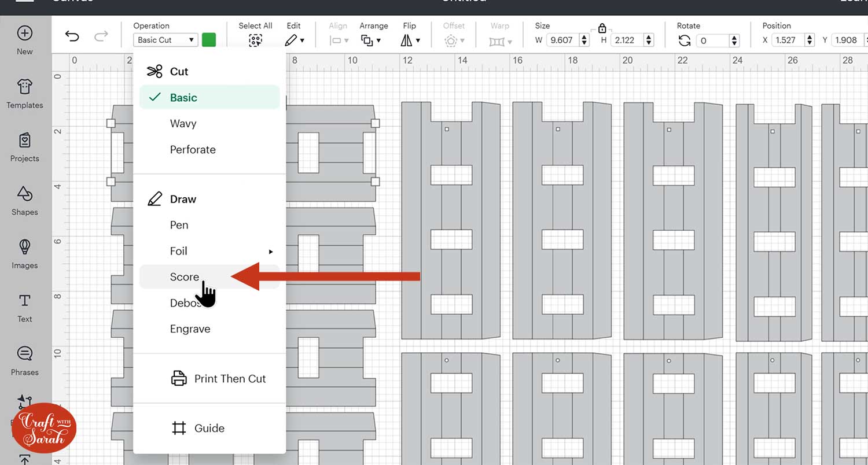This screenshot has height=465, width=868.
Task: Open the Arrange dropdown
Action: [371, 40]
